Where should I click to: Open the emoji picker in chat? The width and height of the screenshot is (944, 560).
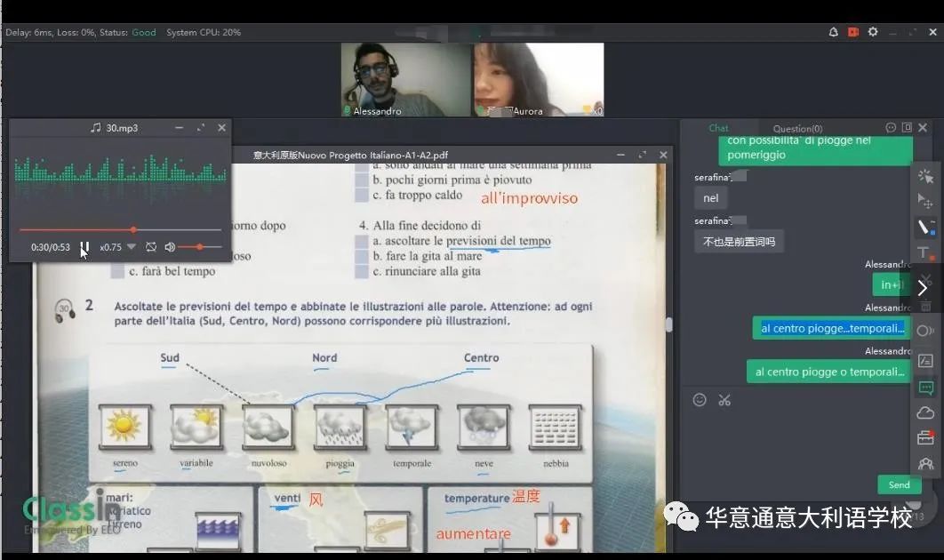click(x=700, y=400)
